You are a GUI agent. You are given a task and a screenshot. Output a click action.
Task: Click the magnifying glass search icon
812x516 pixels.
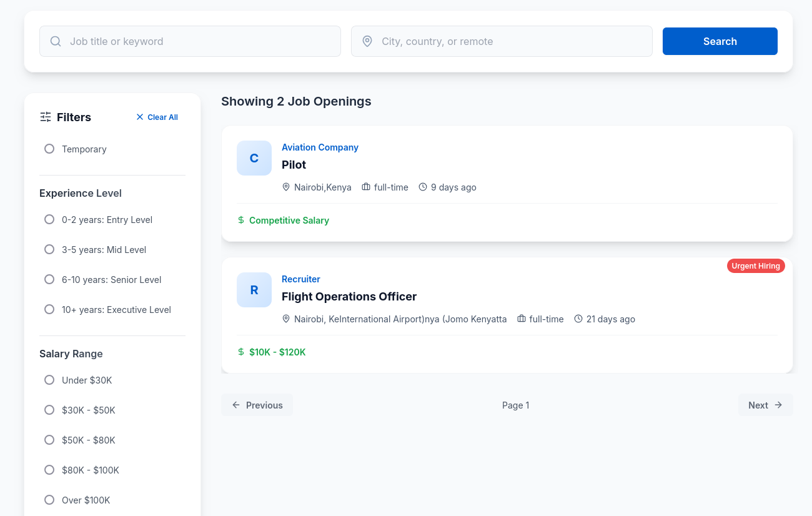[x=55, y=41]
